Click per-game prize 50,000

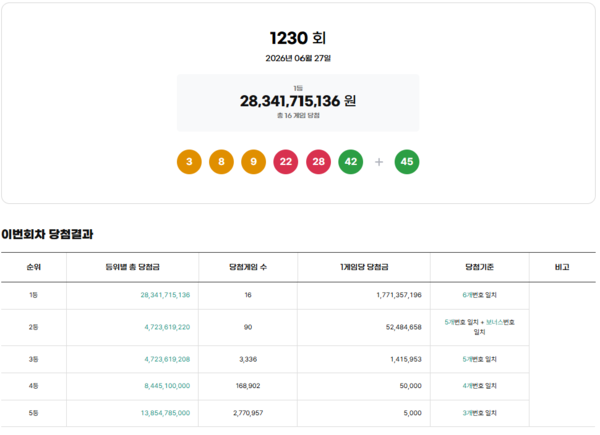(411, 386)
